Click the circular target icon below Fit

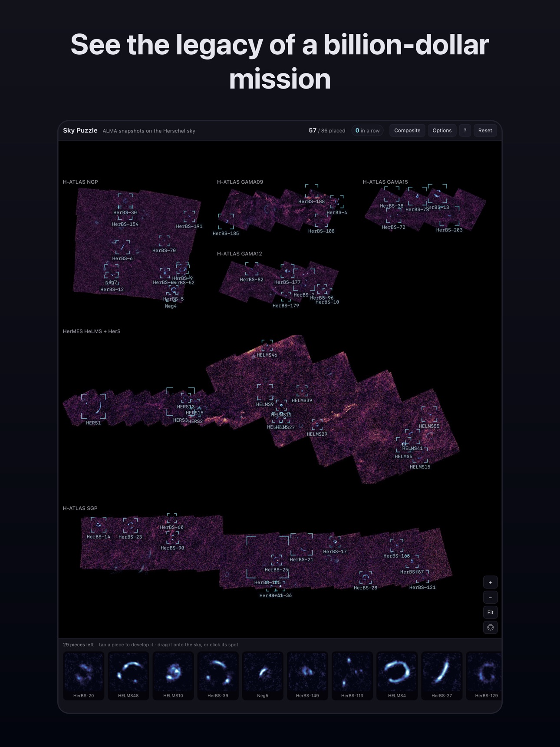490,627
